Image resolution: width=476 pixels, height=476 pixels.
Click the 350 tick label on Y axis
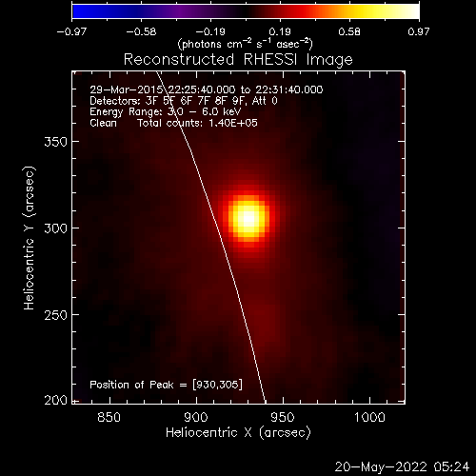(56, 142)
